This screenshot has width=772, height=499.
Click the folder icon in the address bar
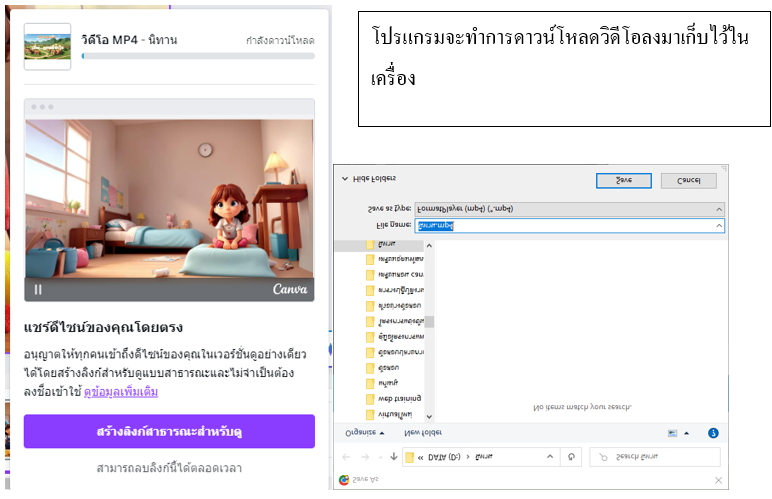click(409, 457)
